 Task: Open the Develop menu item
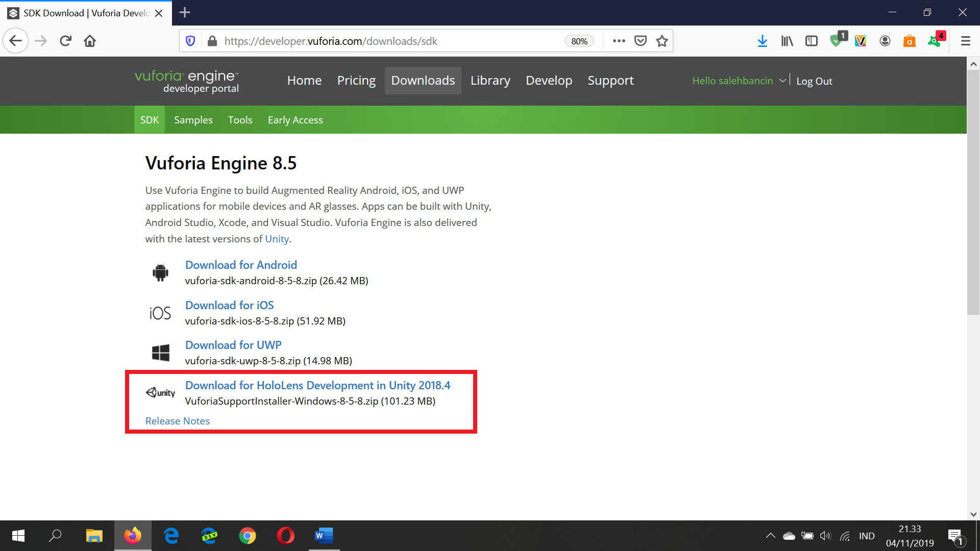pos(549,81)
